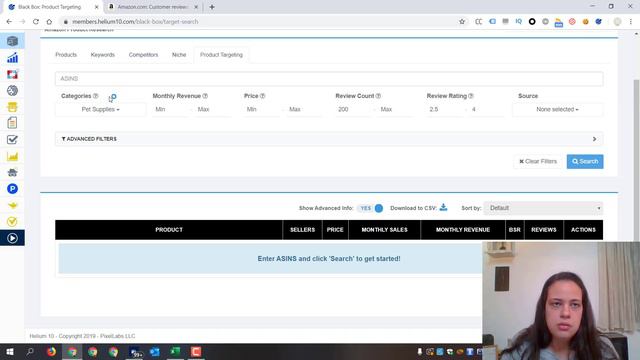Open the yellow circle check sidebar icon
The height and width of the screenshot is (360, 640).
click(x=12, y=221)
